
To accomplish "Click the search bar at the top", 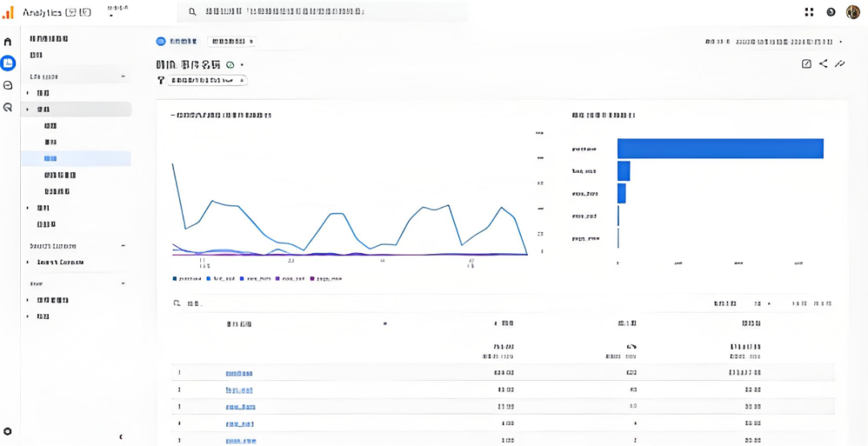I will (x=321, y=12).
